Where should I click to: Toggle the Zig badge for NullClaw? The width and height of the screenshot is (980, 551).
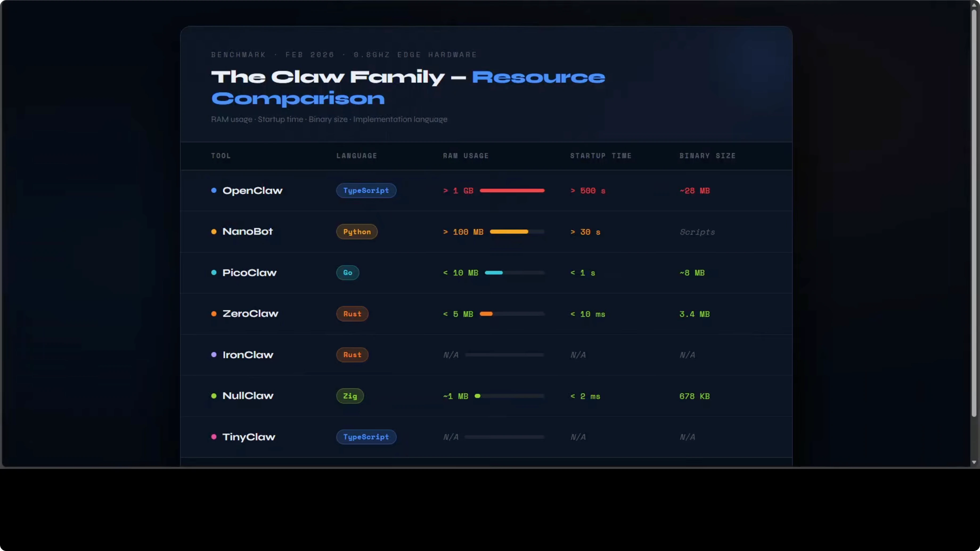point(350,396)
